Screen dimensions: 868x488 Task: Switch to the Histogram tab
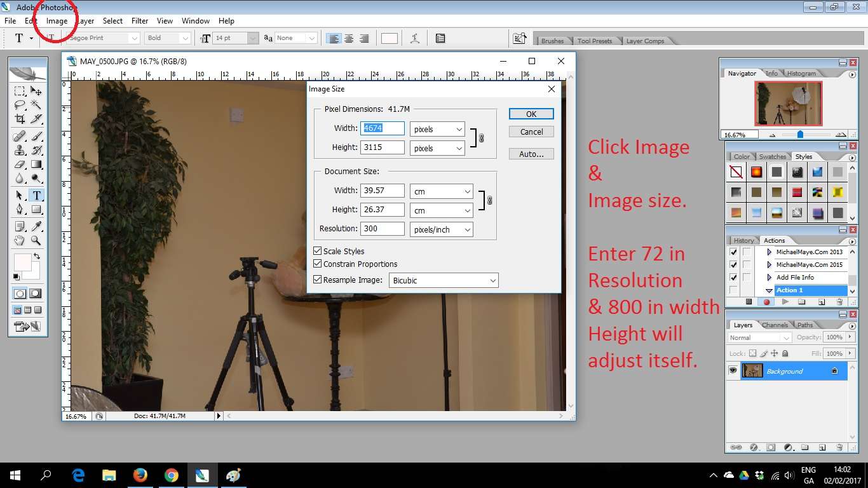(x=801, y=73)
